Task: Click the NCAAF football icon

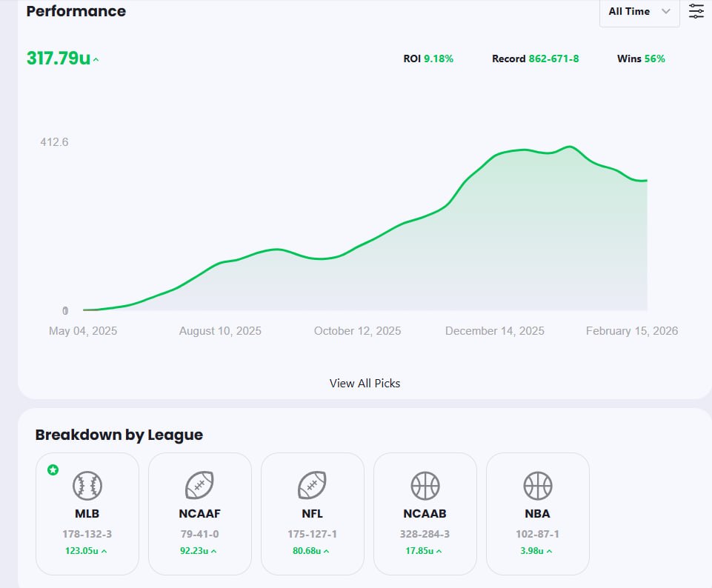Action: (199, 486)
